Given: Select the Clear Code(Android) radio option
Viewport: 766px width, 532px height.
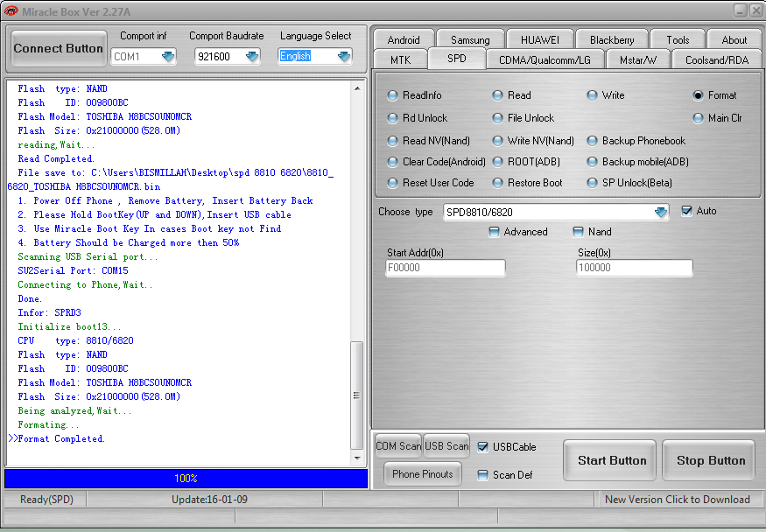Looking at the screenshot, I should pos(436,162).
